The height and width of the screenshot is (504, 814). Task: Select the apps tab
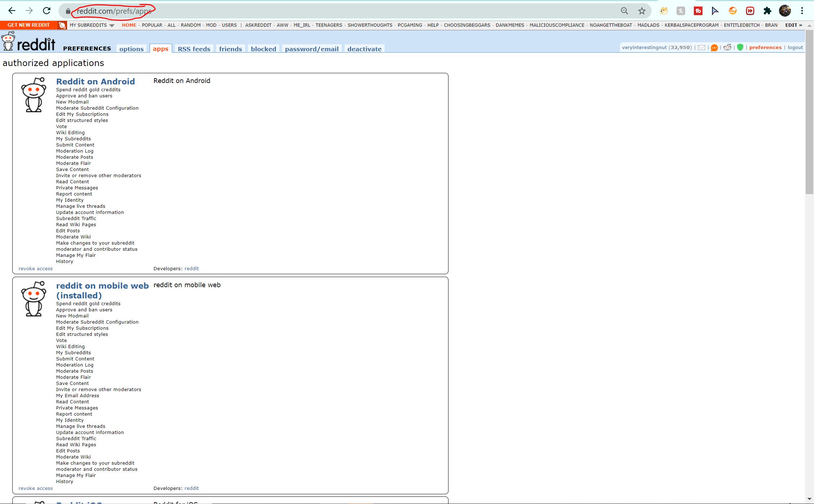(x=161, y=48)
